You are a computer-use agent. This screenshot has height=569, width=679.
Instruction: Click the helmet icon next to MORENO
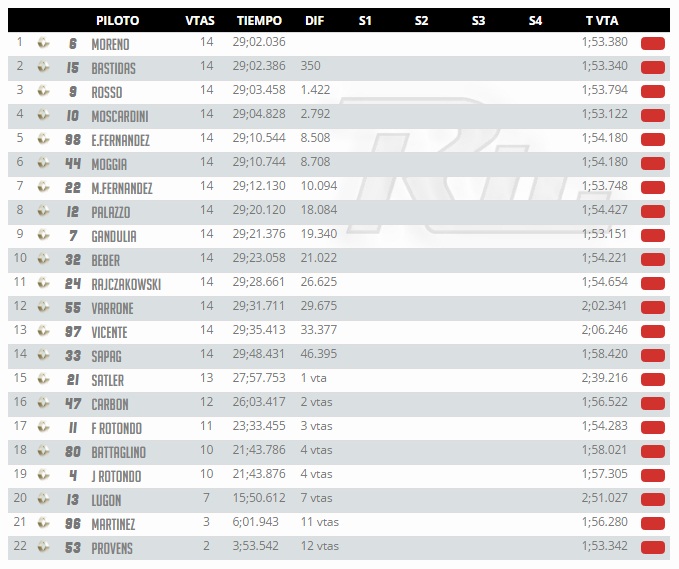pos(43,43)
